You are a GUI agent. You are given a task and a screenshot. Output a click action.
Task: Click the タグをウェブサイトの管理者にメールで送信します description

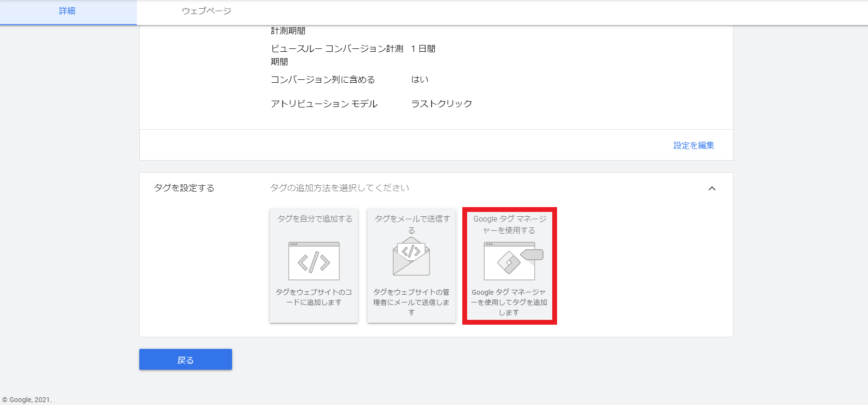click(x=412, y=302)
